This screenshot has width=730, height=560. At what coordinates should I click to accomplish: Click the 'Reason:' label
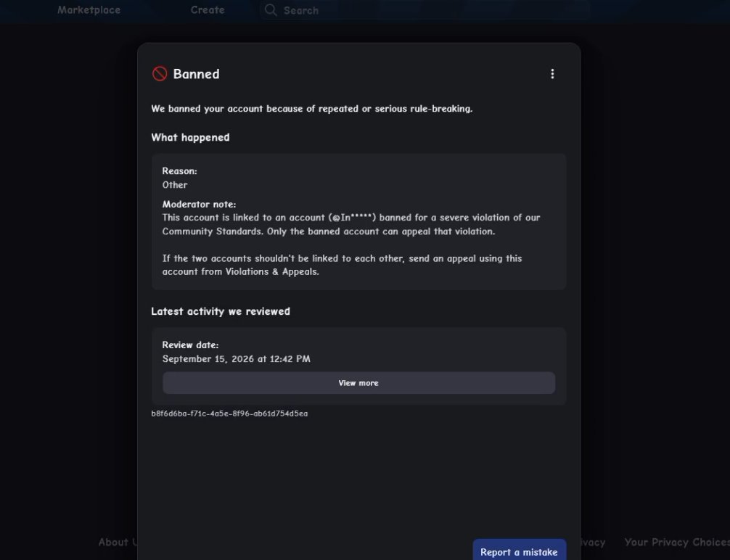click(180, 171)
